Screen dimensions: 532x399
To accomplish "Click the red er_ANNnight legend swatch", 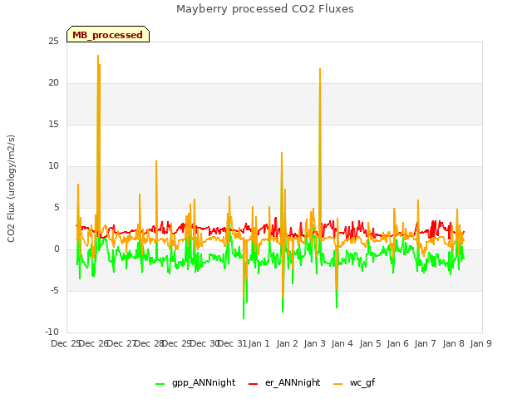I will click(x=253, y=384).
